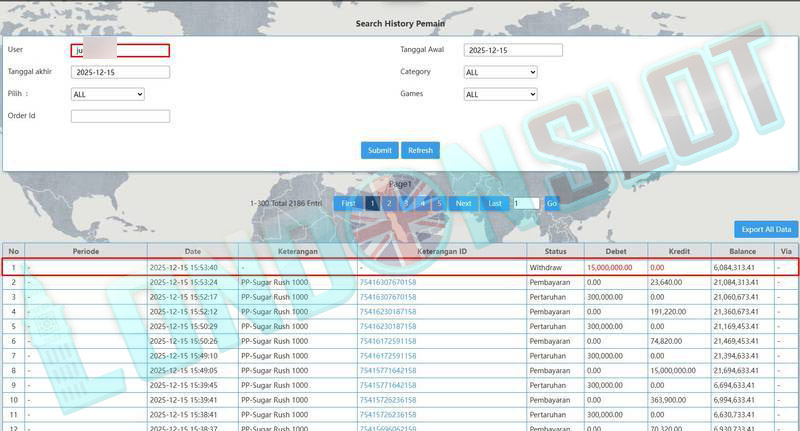Open Keterangan ID link in row 2

(x=387, y=283)
